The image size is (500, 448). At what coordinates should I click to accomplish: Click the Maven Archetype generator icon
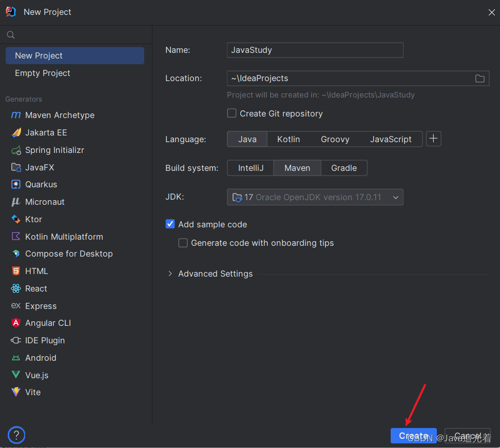tap(16, 115)
